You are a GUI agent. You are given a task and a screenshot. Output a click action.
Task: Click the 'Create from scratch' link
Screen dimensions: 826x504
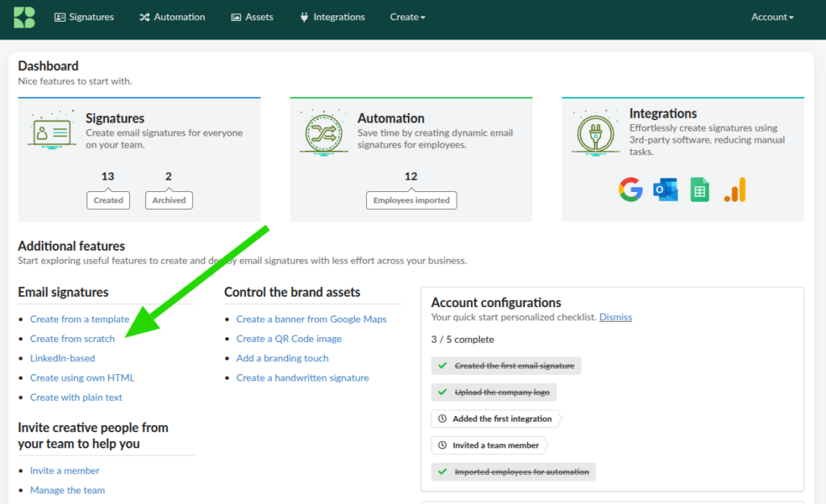click(x=73, y=339)
